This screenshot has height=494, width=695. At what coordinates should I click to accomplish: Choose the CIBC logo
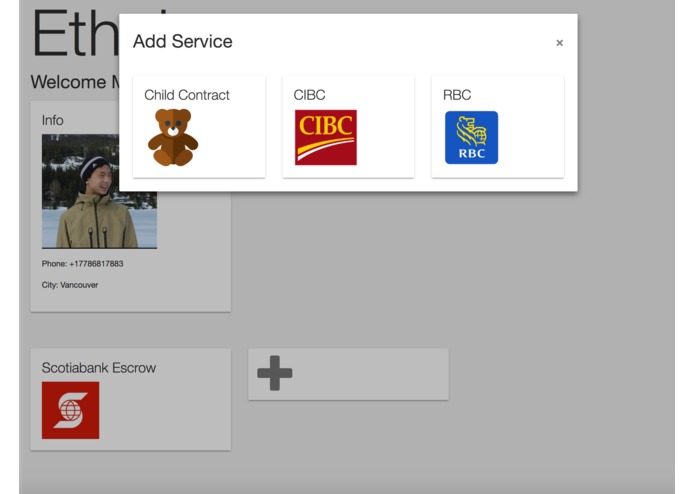click(x=326, y=137)
